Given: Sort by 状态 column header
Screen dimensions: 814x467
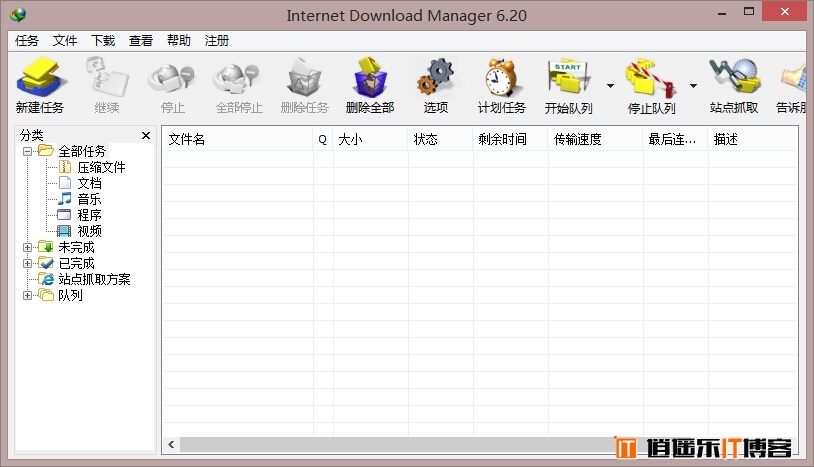Looking at the screenshot, I should pos(440,139).
